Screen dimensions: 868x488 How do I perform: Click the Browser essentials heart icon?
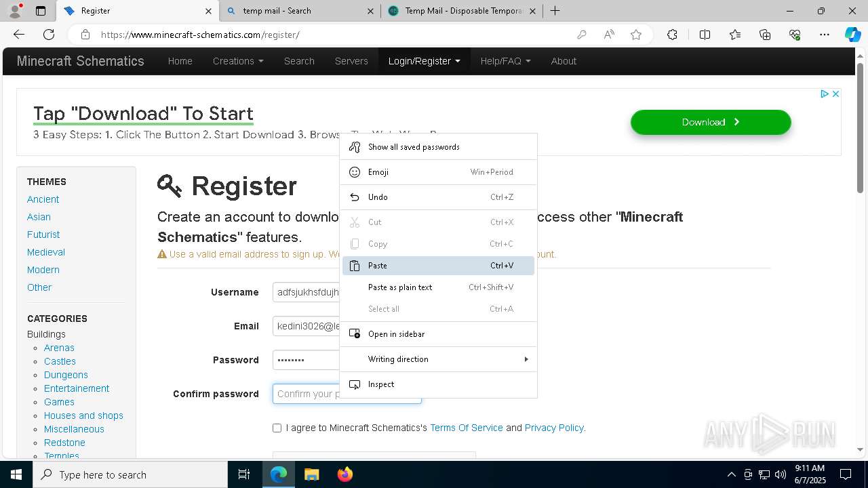(x=795, y=35)
